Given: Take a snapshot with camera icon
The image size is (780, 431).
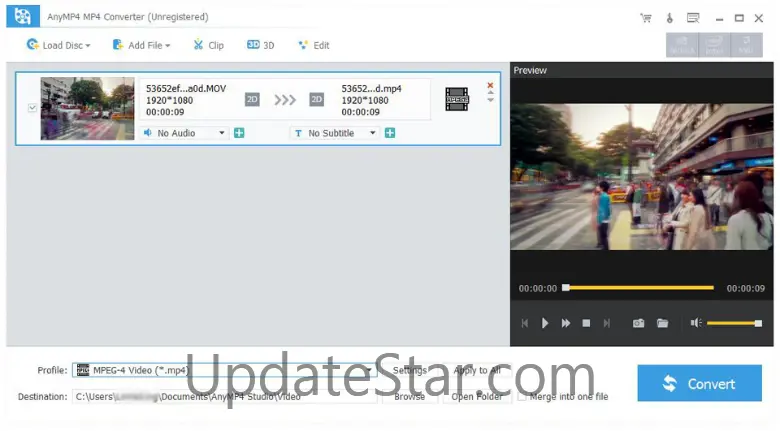Looking at the screenshot, I should [638, 323].
